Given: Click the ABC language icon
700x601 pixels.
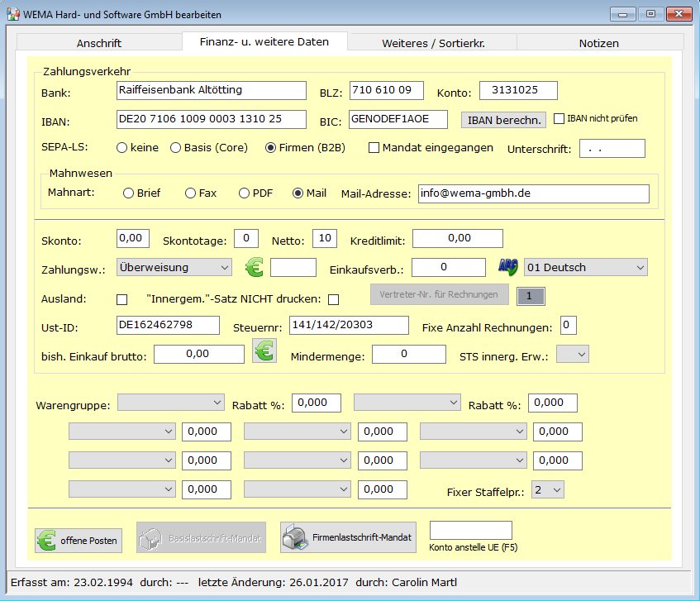Looking at the screenshot, I should coord(507,267).
